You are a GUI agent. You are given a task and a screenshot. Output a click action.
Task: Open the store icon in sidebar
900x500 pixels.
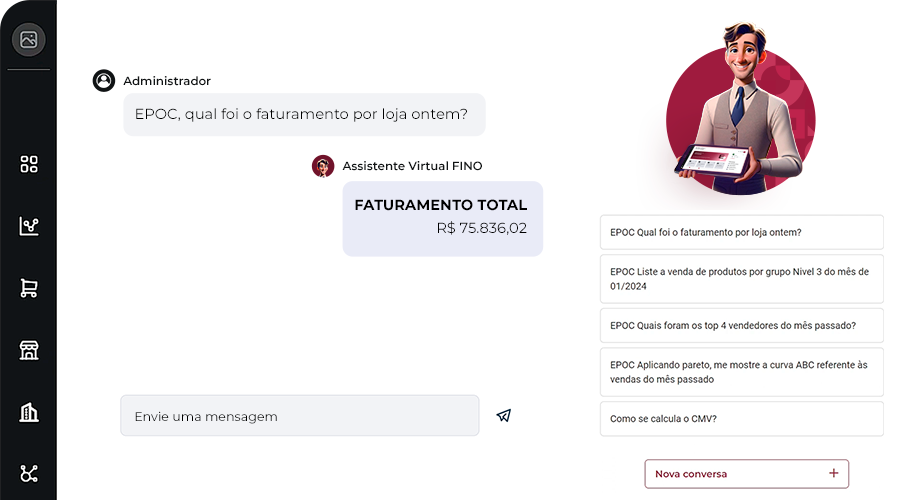[x=29, y=350]
